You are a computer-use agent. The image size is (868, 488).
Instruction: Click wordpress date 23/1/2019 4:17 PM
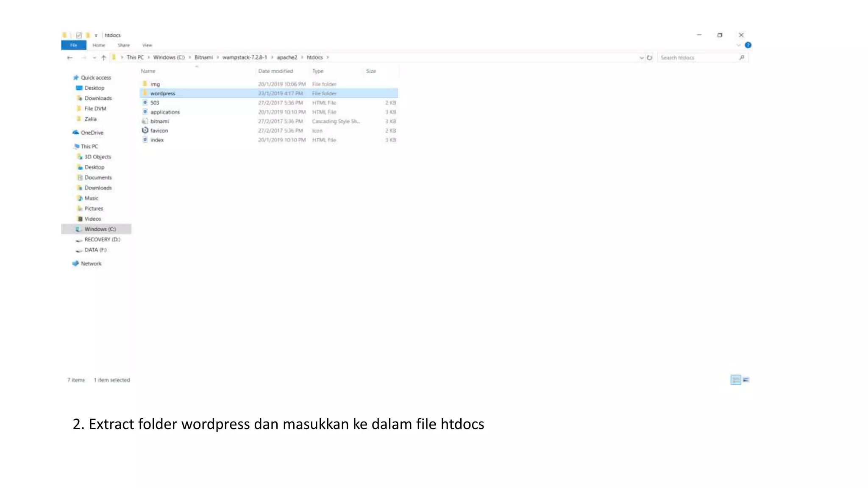[x=281, y=93]
